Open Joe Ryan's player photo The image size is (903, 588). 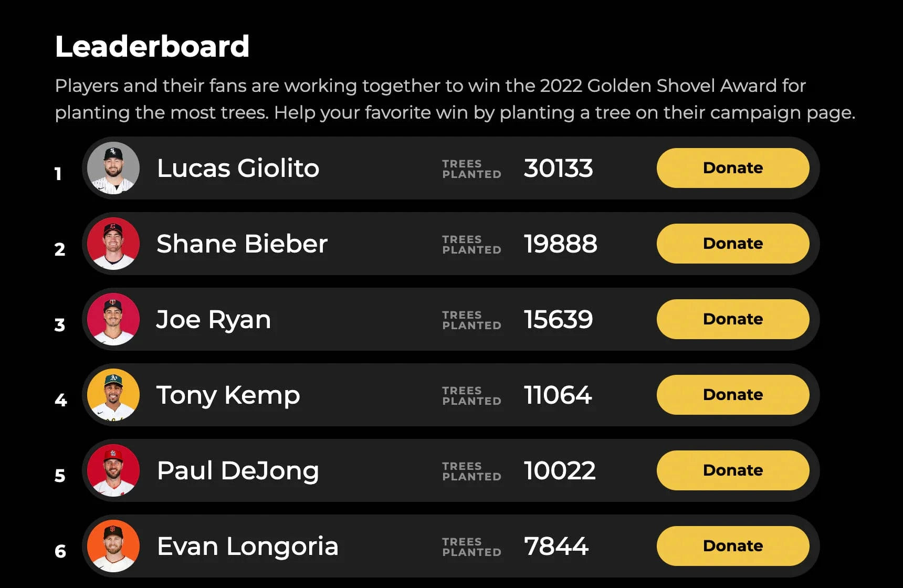click(x=113, y=319)
